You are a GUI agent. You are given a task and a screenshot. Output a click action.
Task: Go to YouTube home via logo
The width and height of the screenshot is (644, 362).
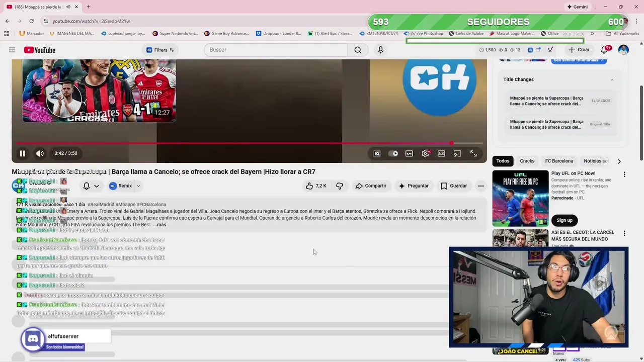point(39,50)
